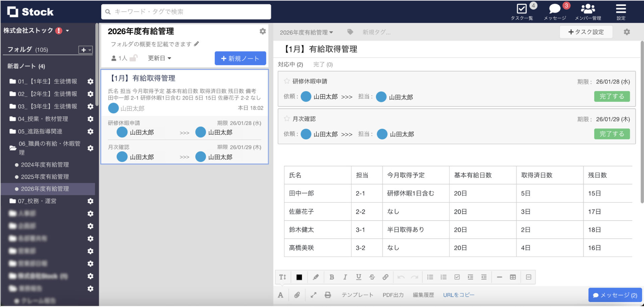The height and width of the screenshot is (307, 644).
Task: Copy the note URL via URLをコピー link
Action: [459, 295]
